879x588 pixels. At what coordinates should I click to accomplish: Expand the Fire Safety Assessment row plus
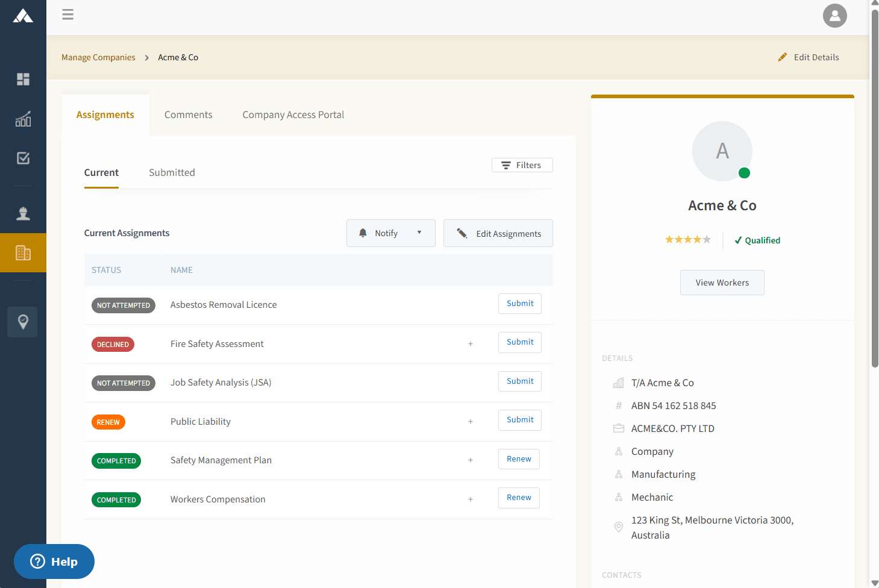coord(471,344)
